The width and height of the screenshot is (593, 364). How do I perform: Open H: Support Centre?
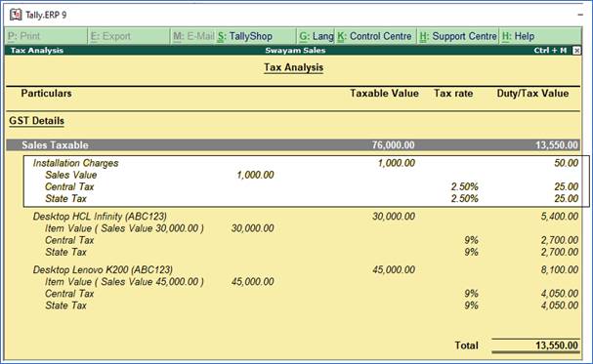coord(458,36)
